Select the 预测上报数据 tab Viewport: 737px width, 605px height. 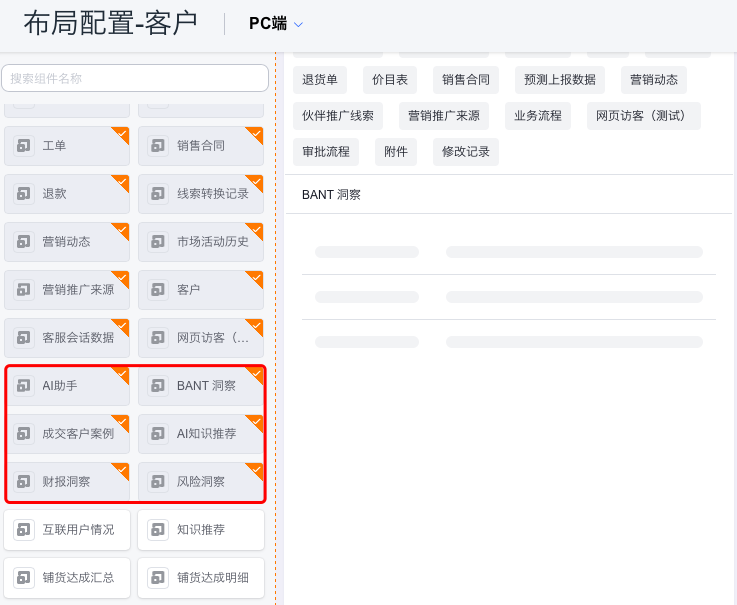click(x=560, y=80)
